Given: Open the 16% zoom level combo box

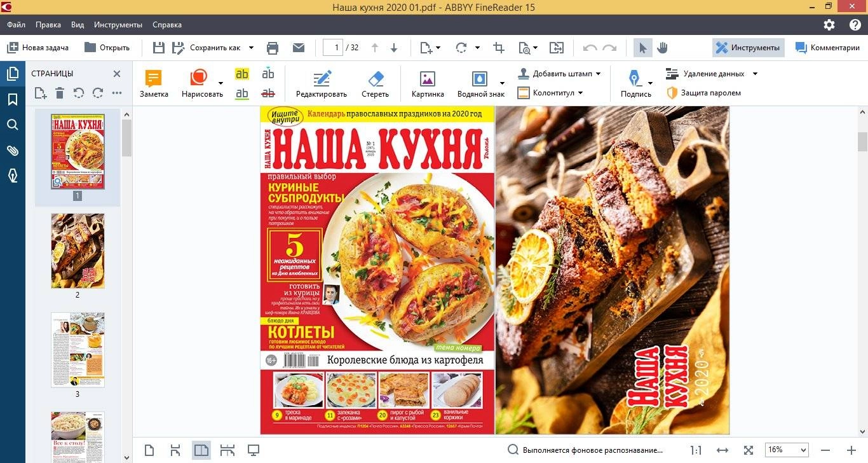Looking at the screenshot, I should click(x=787, y=450).
